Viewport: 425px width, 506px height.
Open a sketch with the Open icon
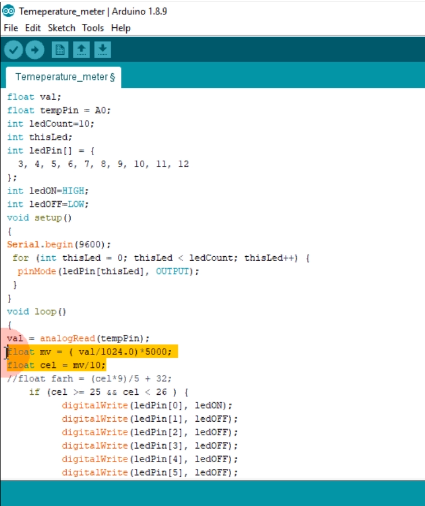coord(81,50)
